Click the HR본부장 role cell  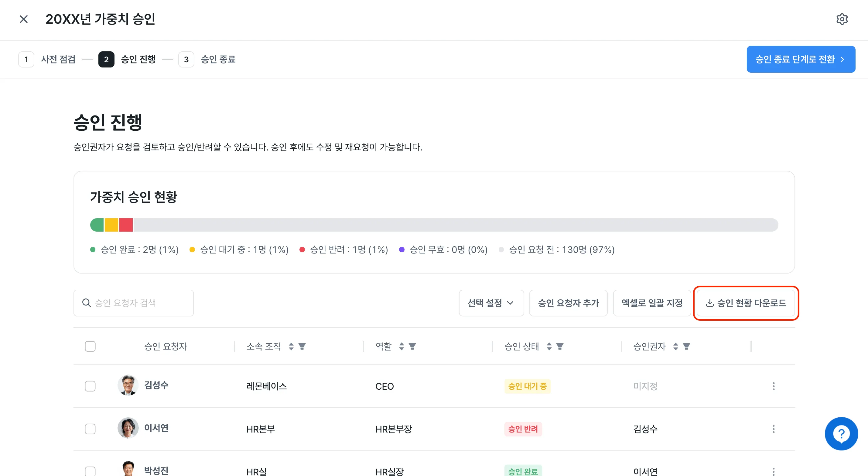[394, 429]
